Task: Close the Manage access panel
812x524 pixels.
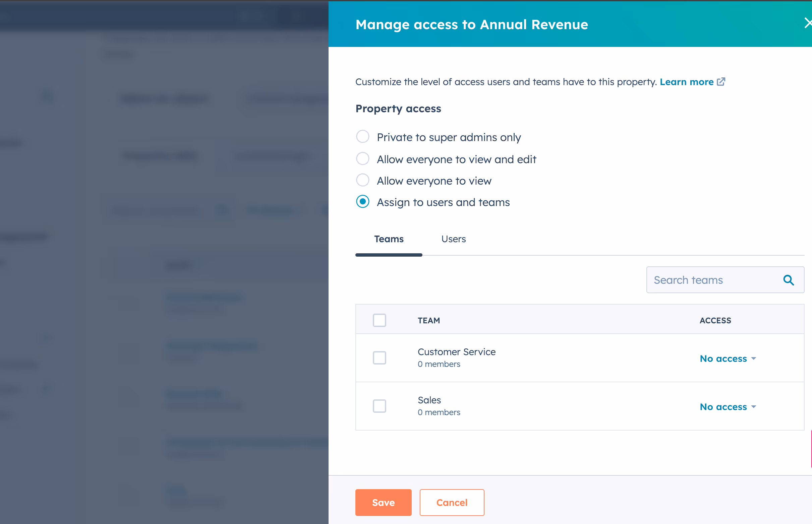Action: (808, 23)
